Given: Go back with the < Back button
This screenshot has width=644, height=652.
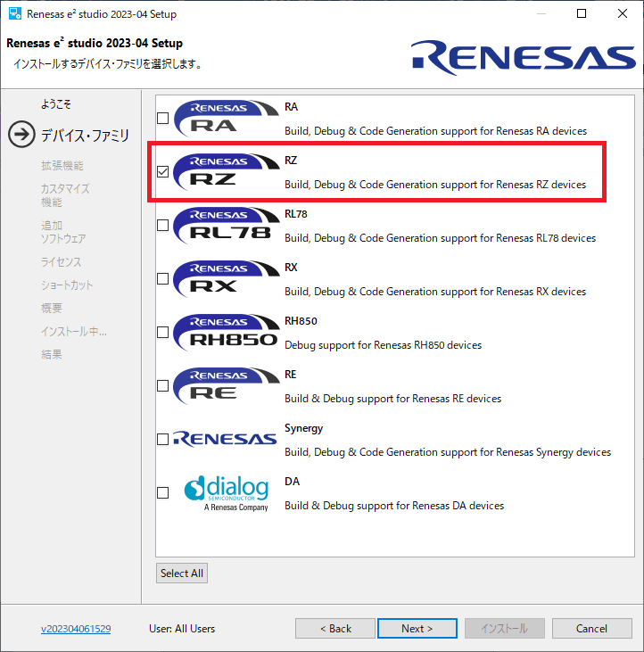Looking at the screenshot, I should pos(335,628).
